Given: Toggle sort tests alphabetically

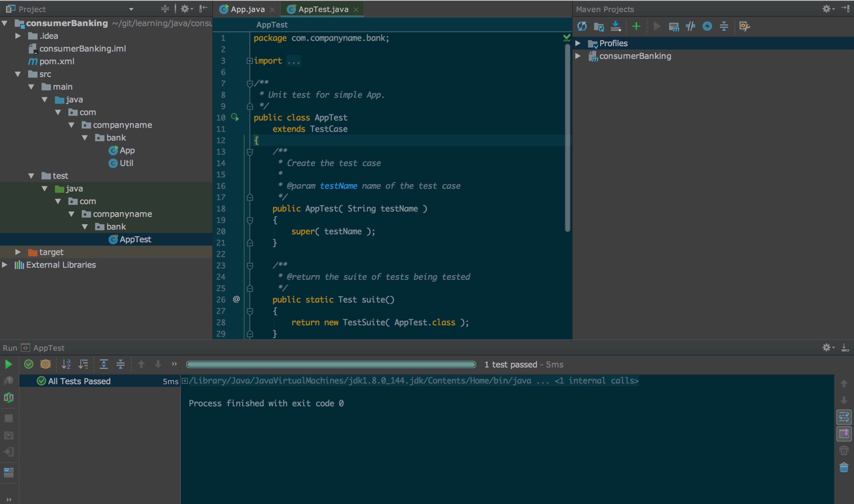Looking at the screenshot, I should click(x=66, y=364).
